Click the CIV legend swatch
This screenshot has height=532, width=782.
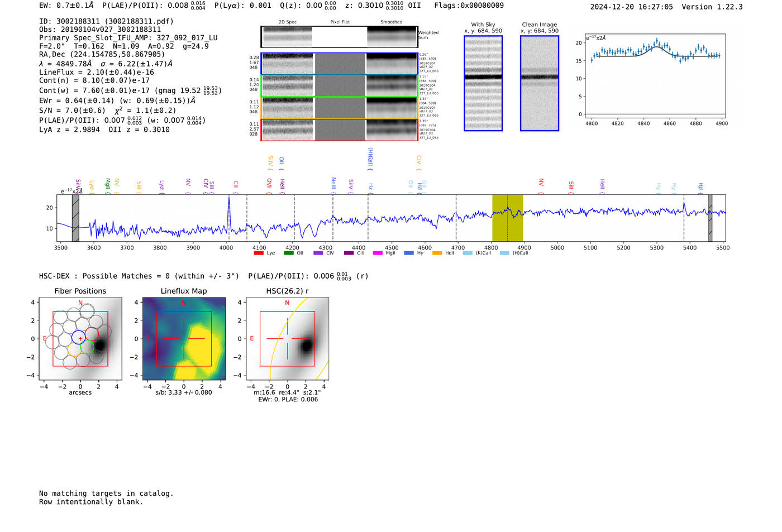pos(318,253)
